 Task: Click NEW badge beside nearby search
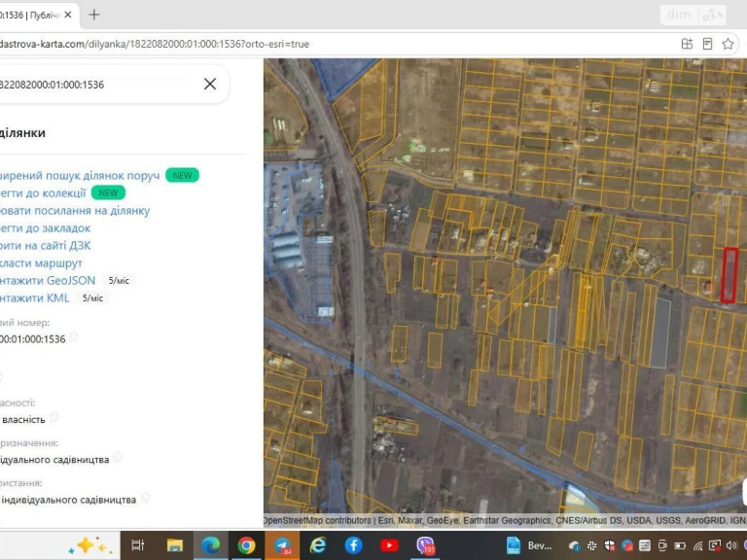pos(182,175)
